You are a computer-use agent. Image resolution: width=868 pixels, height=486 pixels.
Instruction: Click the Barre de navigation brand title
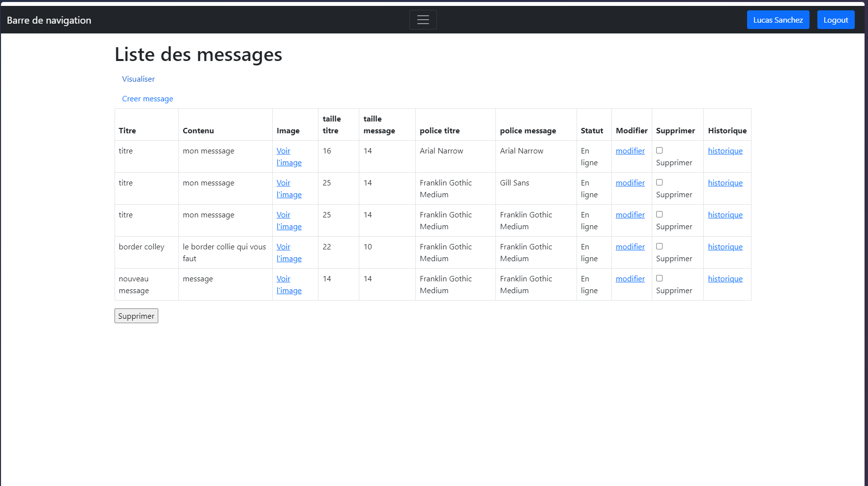point(49,20)
